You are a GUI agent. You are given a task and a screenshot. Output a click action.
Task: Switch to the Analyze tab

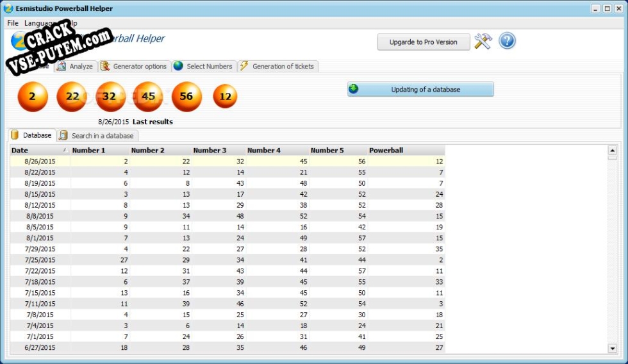pyautogui.click(x=76, y=66)
